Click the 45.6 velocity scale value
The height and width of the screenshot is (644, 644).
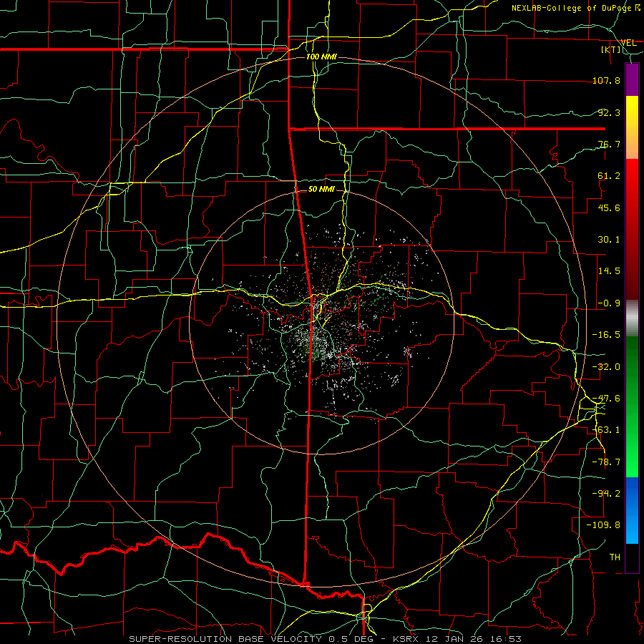[609, 208]
